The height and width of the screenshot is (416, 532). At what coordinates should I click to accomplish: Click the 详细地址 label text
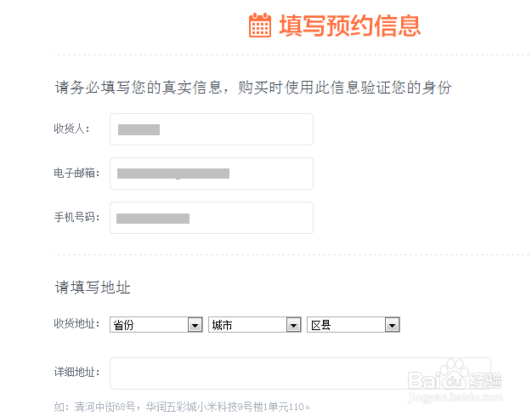click(x=76, y=373)
